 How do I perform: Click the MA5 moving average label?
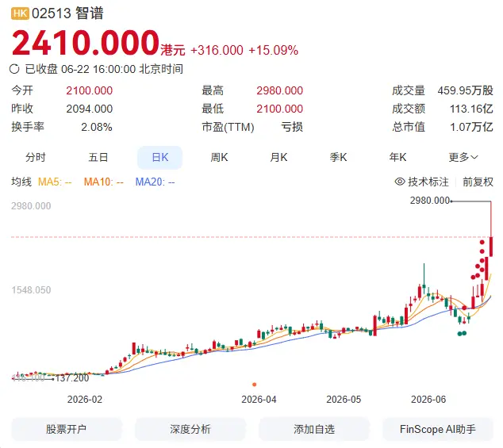point(55,182)
